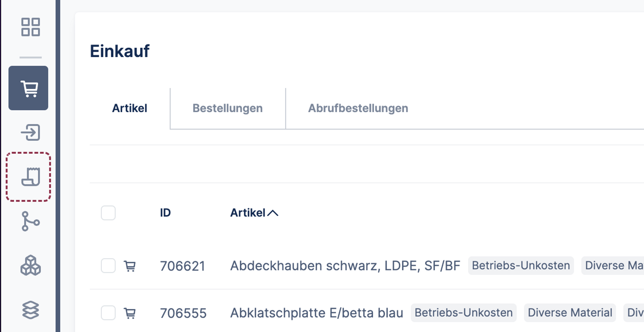This screenshot has width=644, height=332.
Task: Open the branch workflow sidebar icon
Action: pos(31,221)
